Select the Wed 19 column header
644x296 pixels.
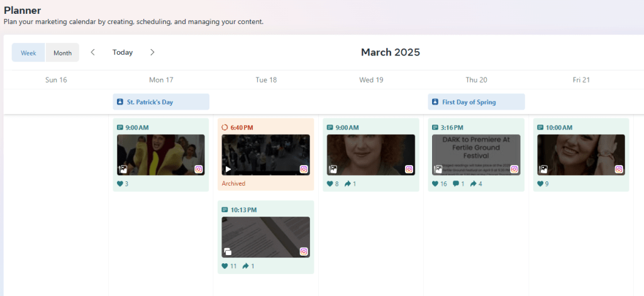tap(371, 80)
